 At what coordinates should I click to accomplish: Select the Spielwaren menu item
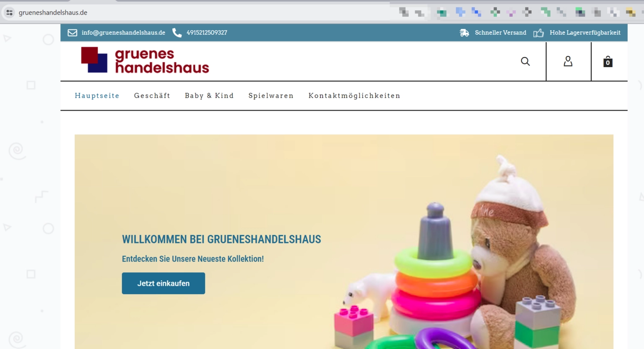(271, 96)
